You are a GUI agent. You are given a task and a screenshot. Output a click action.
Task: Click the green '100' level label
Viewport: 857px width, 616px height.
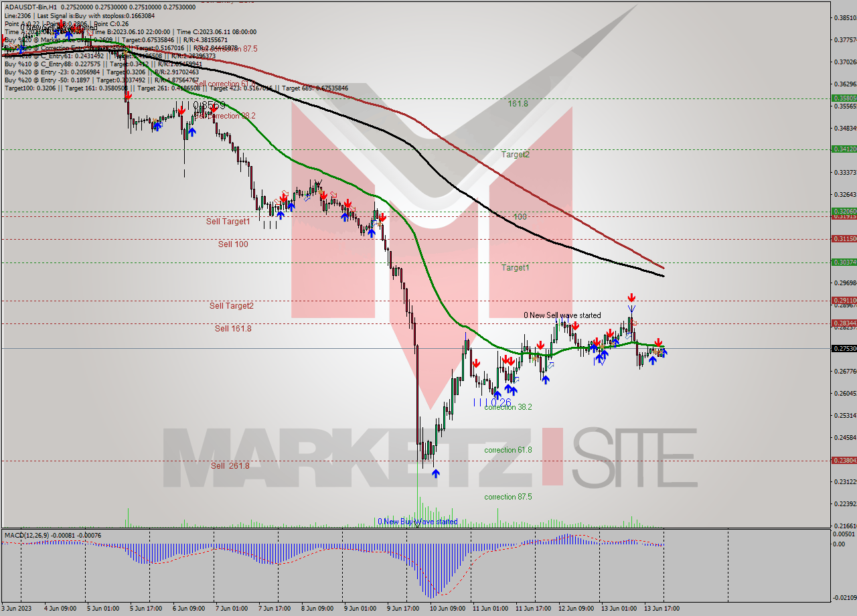pos(520,217)
